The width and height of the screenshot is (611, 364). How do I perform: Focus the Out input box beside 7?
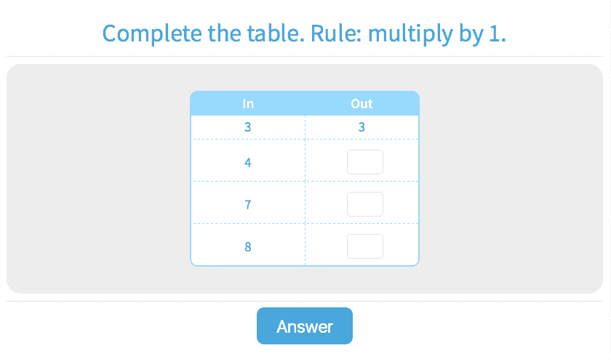pos(364,204)
